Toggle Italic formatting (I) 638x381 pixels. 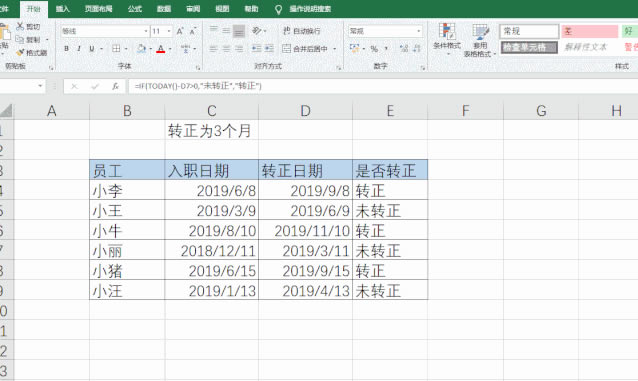click(79, 48)
